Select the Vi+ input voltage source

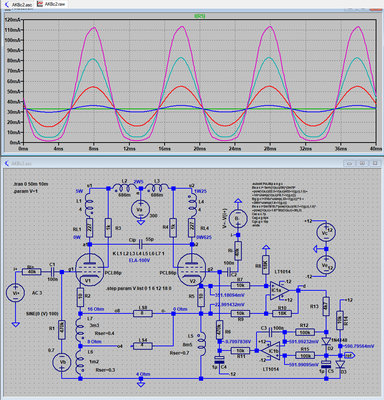click(15, 293)
